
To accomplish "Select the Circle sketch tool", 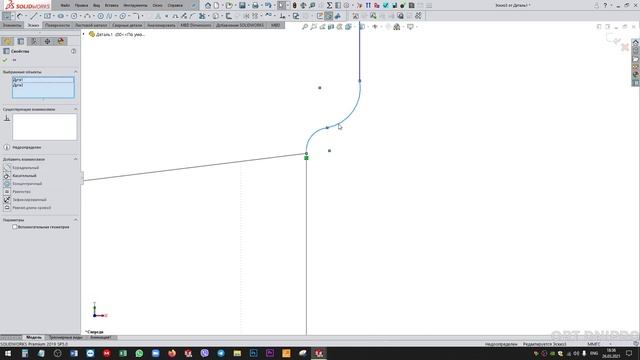I will coord(74,16).
